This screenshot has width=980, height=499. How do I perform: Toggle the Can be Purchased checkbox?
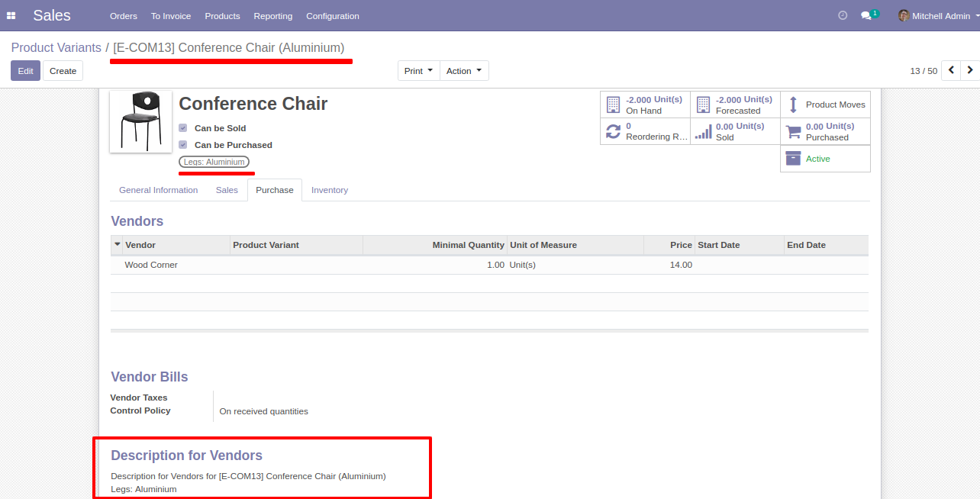tap(182, 145)
